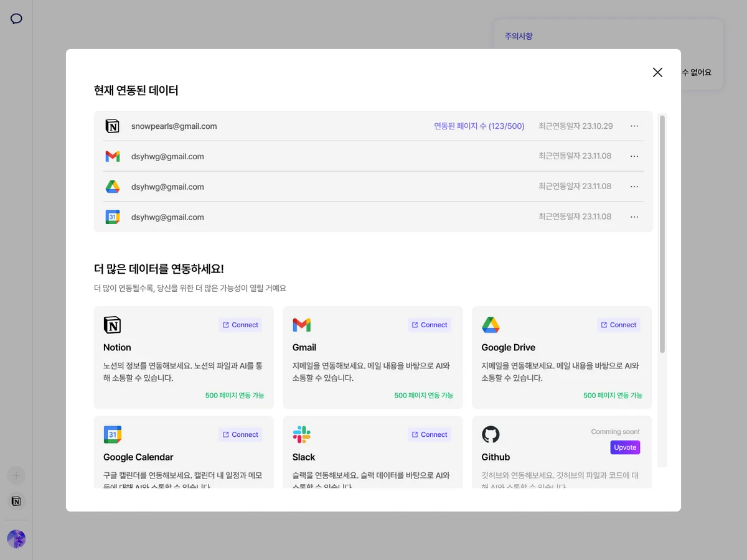Click the Comming soon! label on the Github card
This screenshot has width=747, height=560.
(615, 431)
